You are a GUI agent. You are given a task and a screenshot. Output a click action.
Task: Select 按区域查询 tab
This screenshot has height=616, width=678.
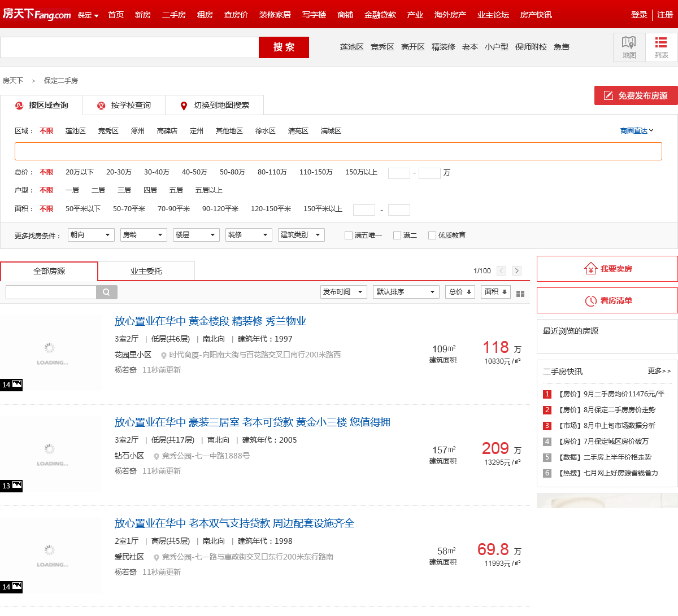coord(41,105)
